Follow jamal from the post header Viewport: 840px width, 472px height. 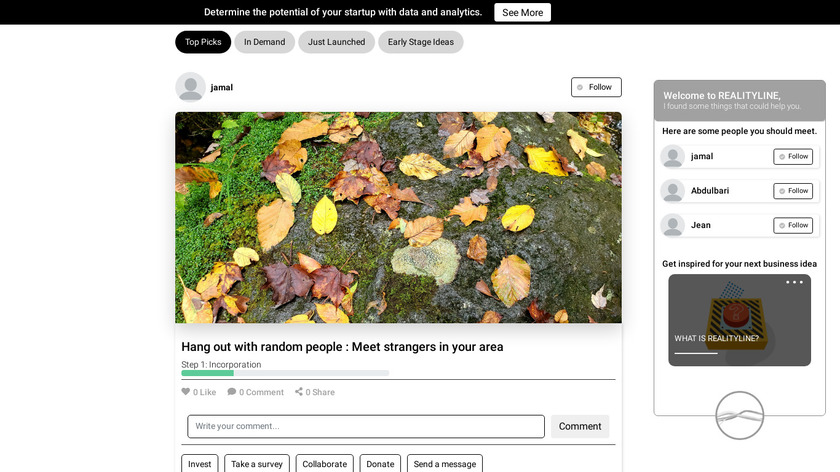coord(596,87)
